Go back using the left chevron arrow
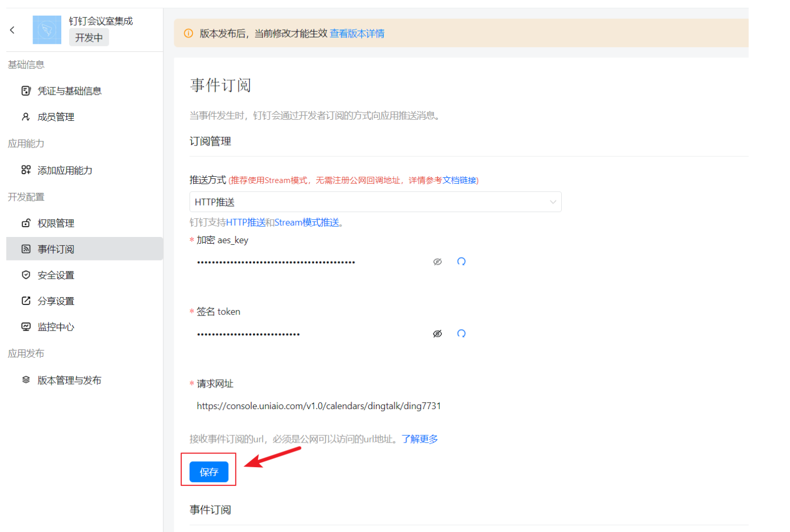Screen dimensions: 790x532 point(13,30)
